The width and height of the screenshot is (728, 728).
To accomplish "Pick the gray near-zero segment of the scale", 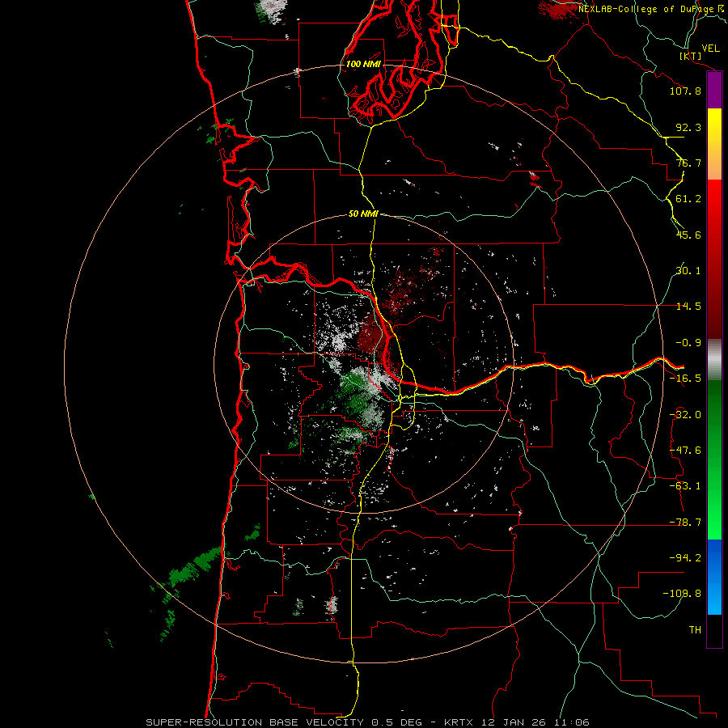I will click(714, 360).
